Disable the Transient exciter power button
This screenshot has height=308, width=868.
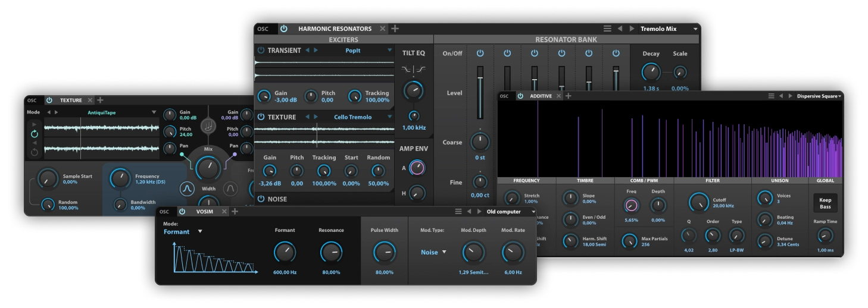[261, 51]
